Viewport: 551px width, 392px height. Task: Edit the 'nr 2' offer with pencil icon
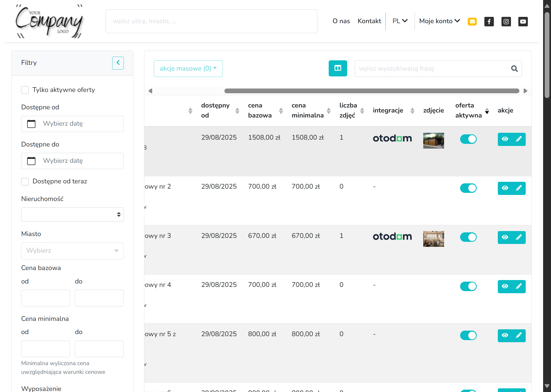tap(519, 188)
